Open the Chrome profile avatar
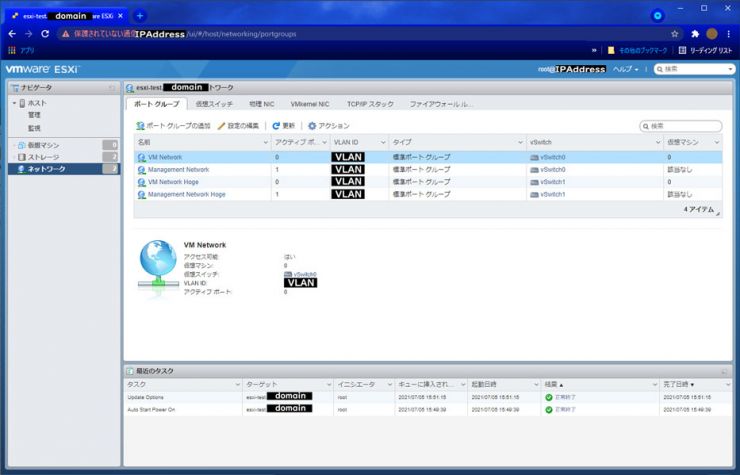Viewport: 740px width, 475px height. pyautogui.click(x=712, y=34)
